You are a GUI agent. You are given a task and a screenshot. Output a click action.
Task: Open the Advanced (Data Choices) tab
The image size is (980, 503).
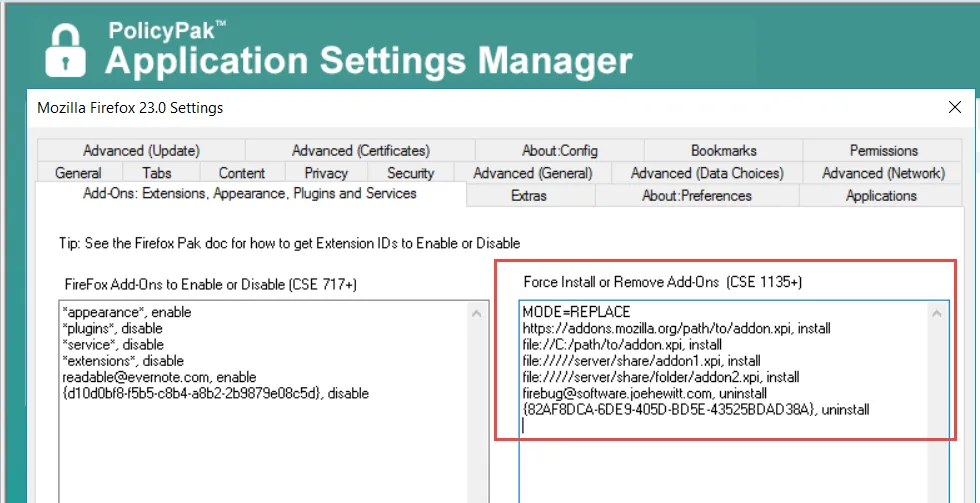click(x=707, y=173)
